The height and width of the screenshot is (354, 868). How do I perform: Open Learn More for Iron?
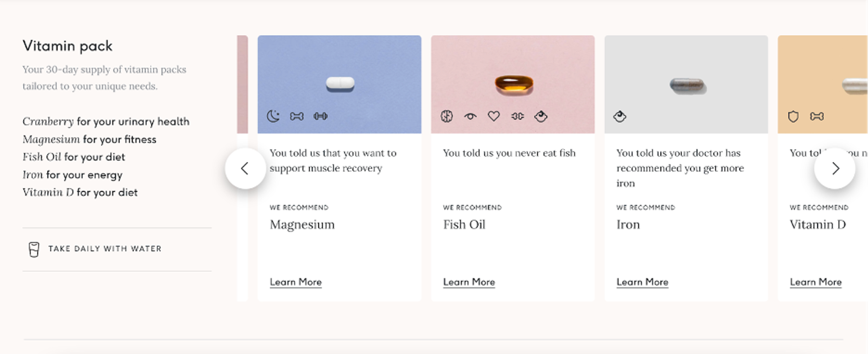point(642,282)
